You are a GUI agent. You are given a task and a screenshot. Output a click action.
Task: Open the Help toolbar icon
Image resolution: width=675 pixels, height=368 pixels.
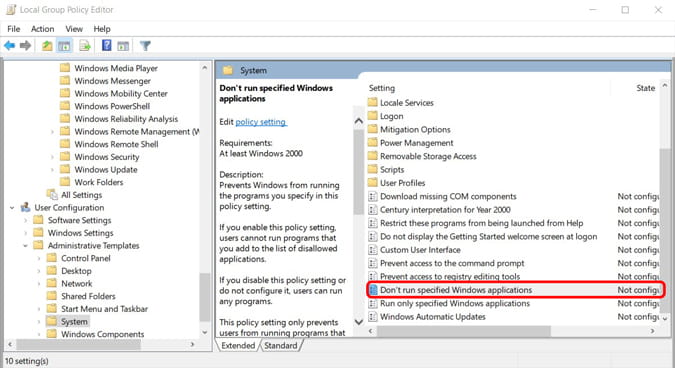coord(106,45)
